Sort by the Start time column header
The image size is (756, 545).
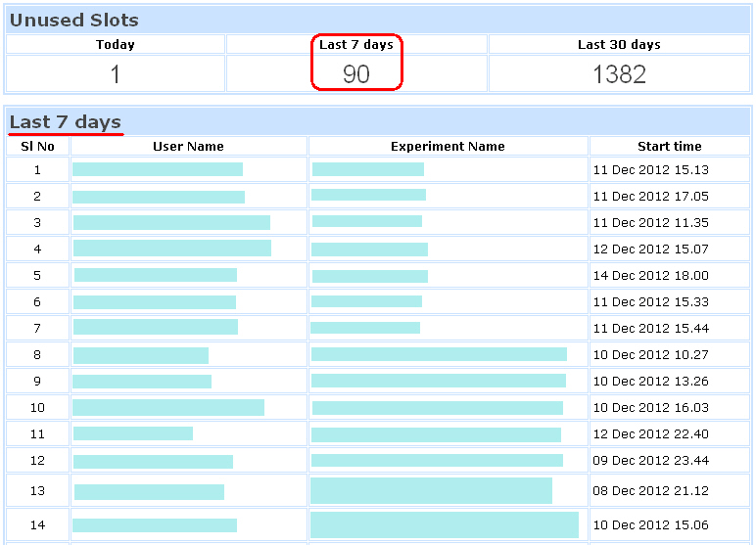point(669,146)
